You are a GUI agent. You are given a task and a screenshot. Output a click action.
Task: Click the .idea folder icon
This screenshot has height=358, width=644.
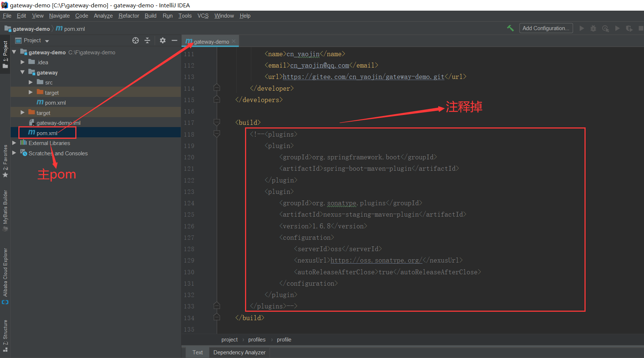tap(32, 62)
